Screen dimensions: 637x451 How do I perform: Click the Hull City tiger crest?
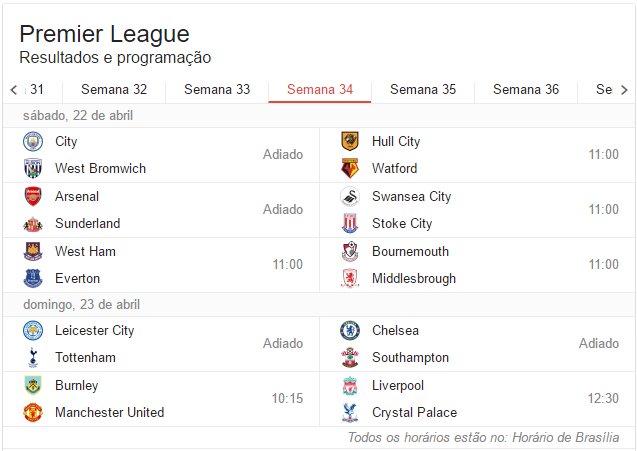(x=350, y=142)
